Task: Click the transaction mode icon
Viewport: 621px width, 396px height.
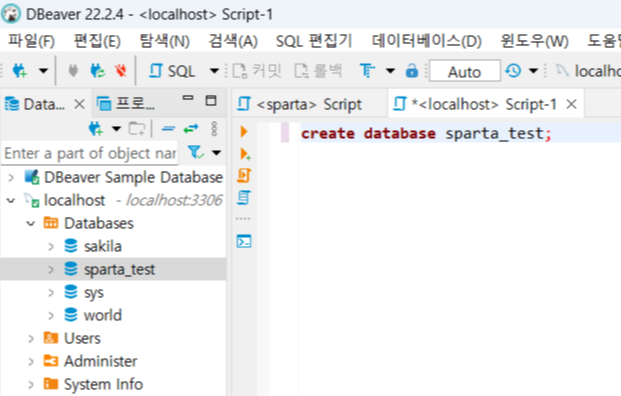Action: click(367, 71)
